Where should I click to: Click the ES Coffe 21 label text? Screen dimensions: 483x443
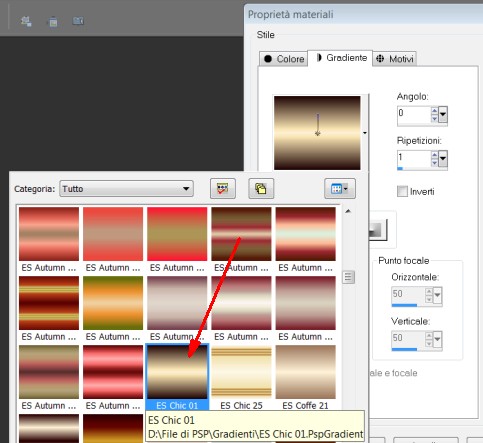tap(305, 406)
